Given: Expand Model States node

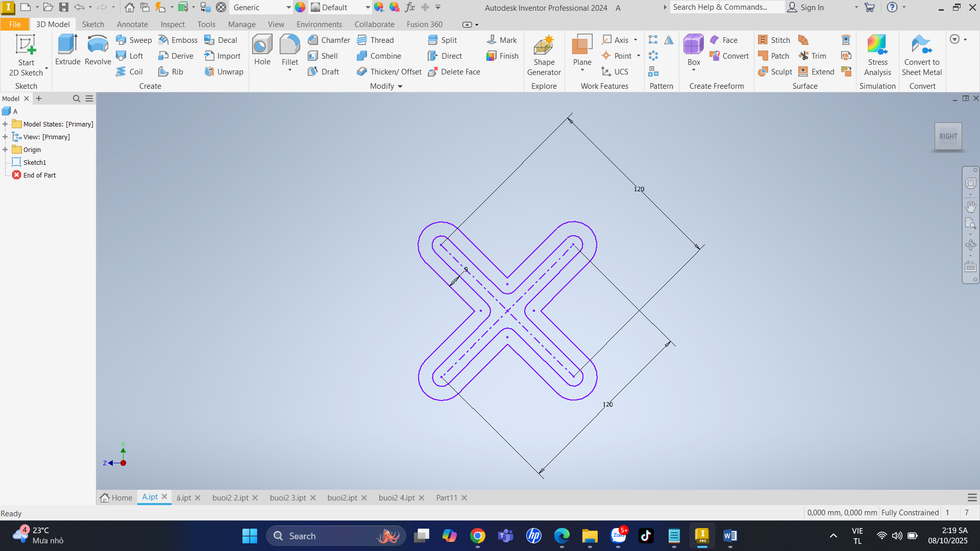Looking at the screenshot, I should pyautogui.click(x=5, y=124).
